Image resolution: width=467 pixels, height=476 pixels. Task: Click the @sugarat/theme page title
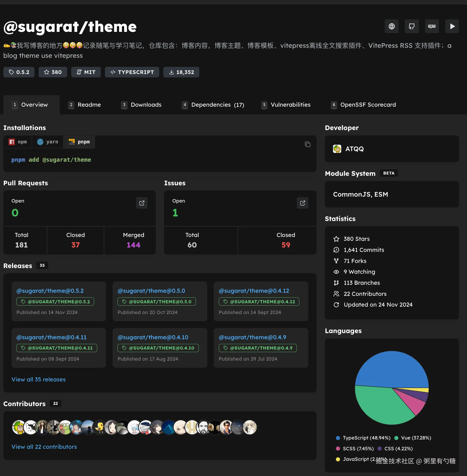click(x=70, y=27)
